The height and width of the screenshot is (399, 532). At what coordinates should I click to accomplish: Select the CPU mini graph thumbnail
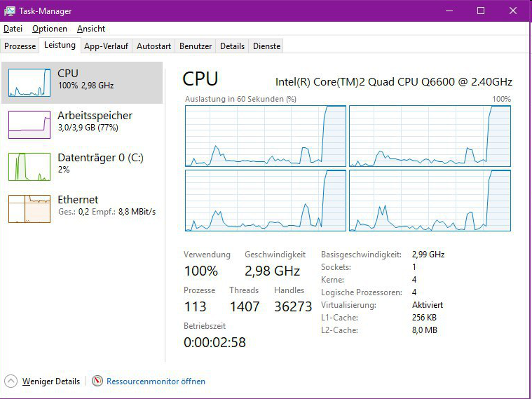click(29, 82)
